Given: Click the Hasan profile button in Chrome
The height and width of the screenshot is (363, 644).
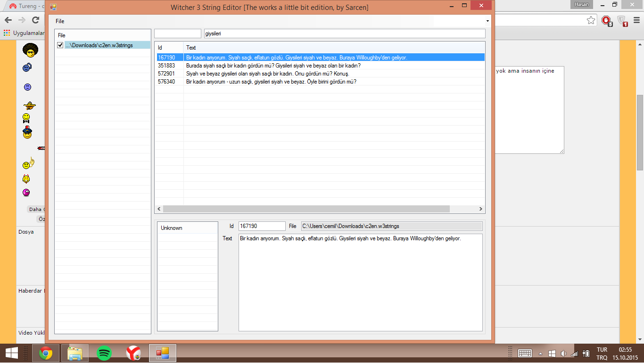Looking at the screenshot, I should pyautogui.click(x=582, y=4).
